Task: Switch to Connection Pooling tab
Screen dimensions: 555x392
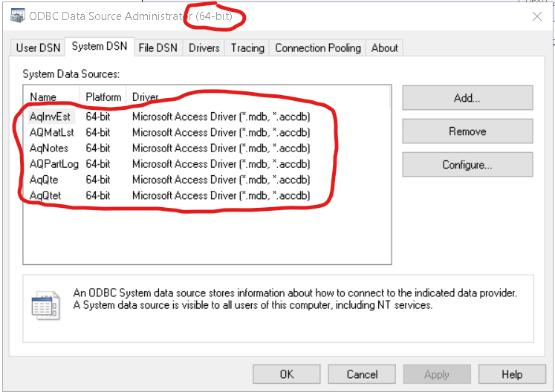Action: click(x=317, y=48)
